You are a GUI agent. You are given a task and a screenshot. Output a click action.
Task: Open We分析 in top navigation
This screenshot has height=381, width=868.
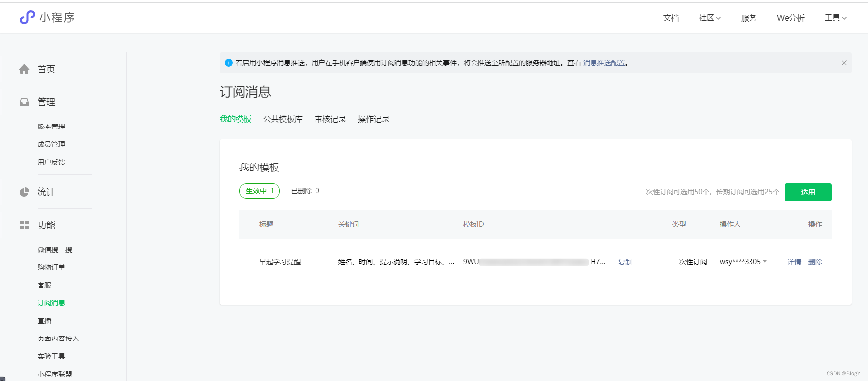[790, 18]
